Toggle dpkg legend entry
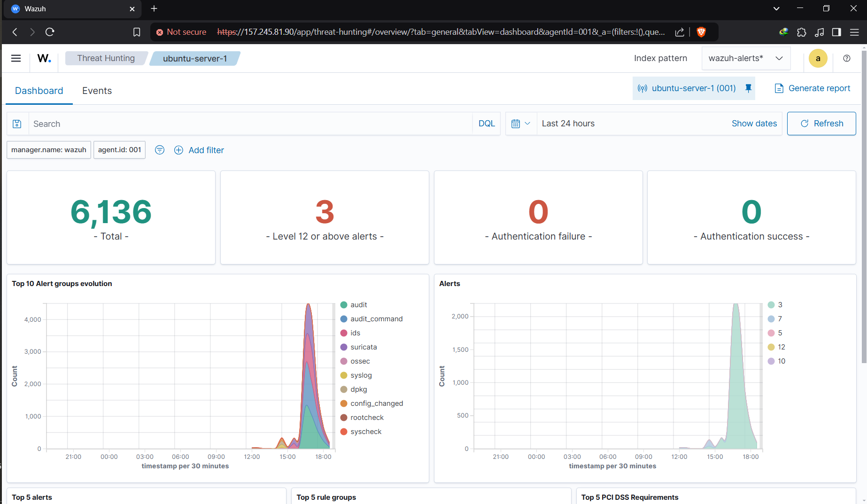 tap(354, 389)
